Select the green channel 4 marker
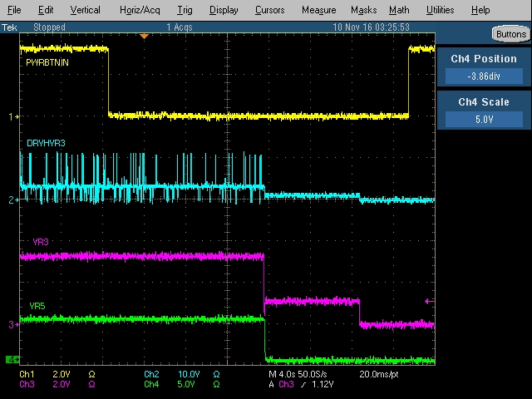The height and width of the screenshot is (399, 532). coord(12,359)
